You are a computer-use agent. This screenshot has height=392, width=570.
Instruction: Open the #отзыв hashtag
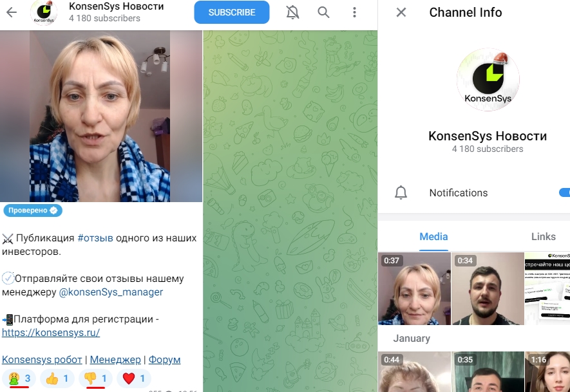95,238
